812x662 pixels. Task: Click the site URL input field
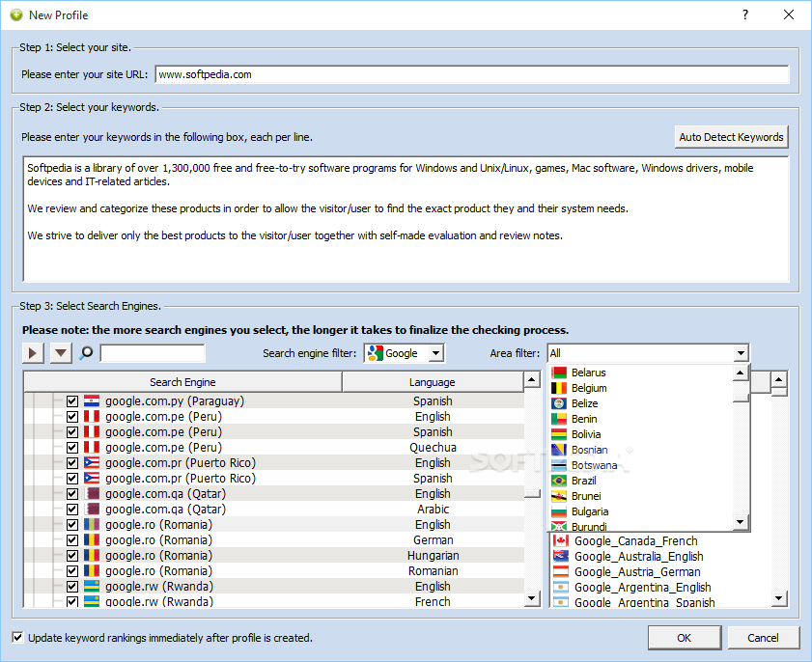point(472,74)
